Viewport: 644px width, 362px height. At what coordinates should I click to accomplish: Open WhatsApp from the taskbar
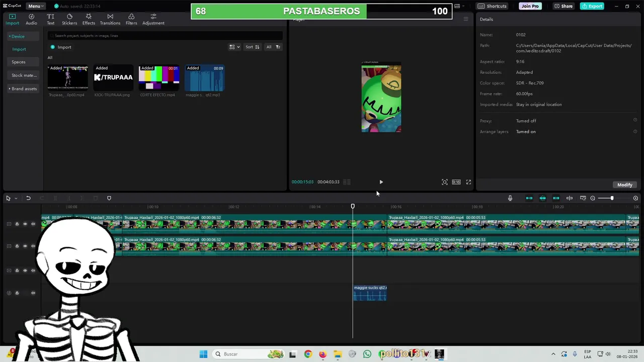tap(367, 354)
